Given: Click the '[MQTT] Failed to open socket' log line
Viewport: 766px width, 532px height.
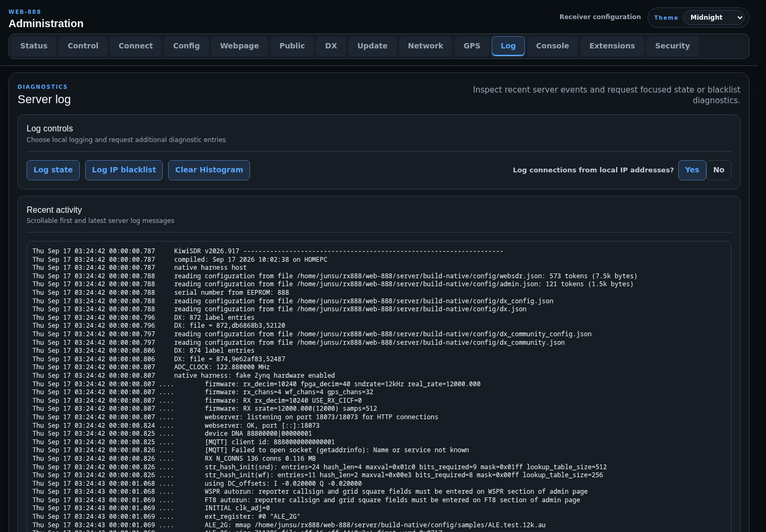Looking at the screenshot, I should (251, 450).
